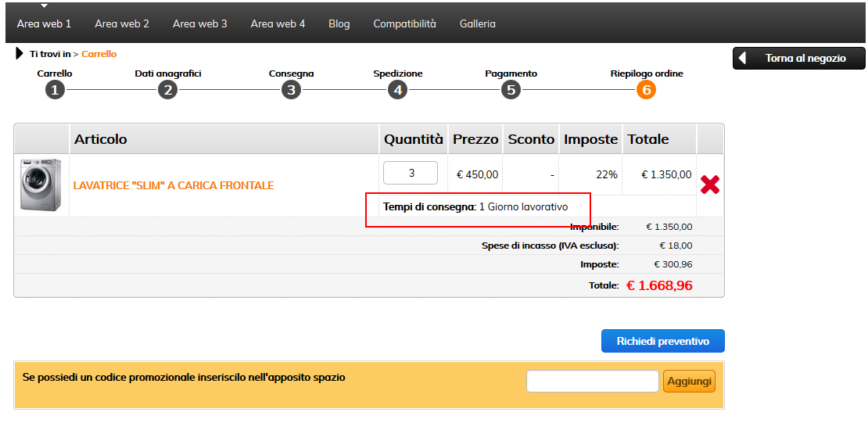Open Area web 2 menu
Image resolution: width=868 pixels, height=441 pixels.
[x=122, y=23]
